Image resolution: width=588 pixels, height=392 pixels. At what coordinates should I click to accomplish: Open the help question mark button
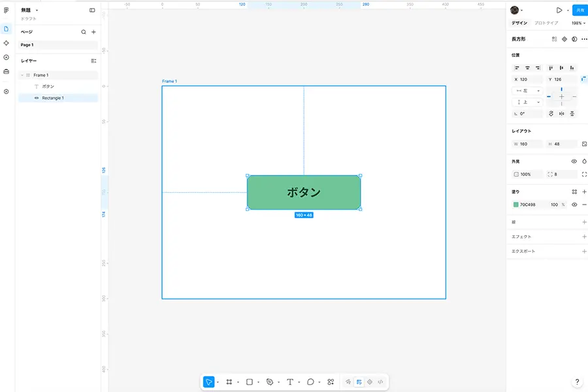tap(577, 382)
